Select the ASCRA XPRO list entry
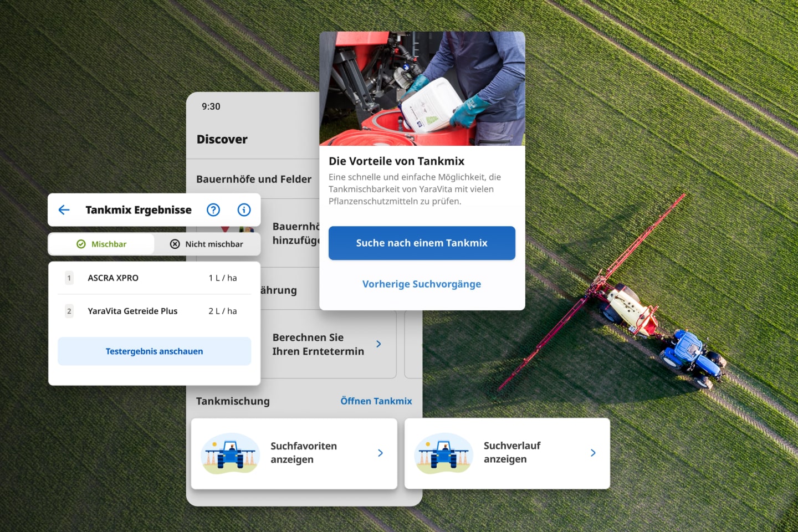Screen dimensions: 798x532 pyautogui.click(x=113, y=278)
